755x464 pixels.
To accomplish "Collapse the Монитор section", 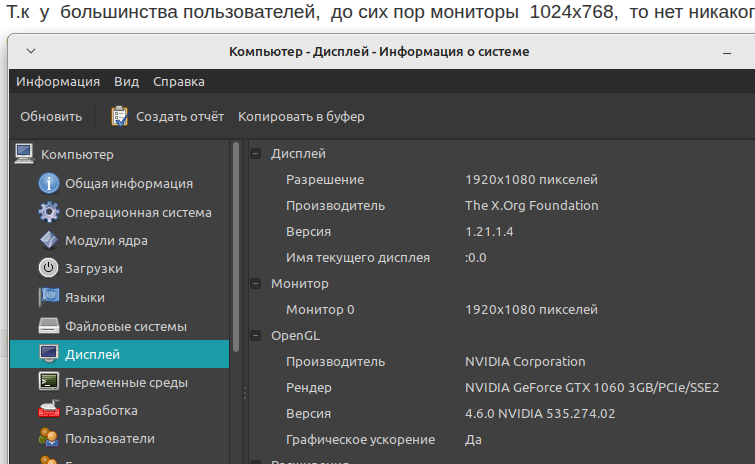I will 256,284.
